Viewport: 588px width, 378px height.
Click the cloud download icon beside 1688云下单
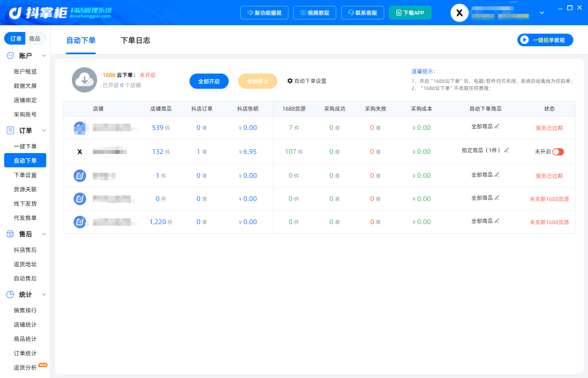coord(84,80)
